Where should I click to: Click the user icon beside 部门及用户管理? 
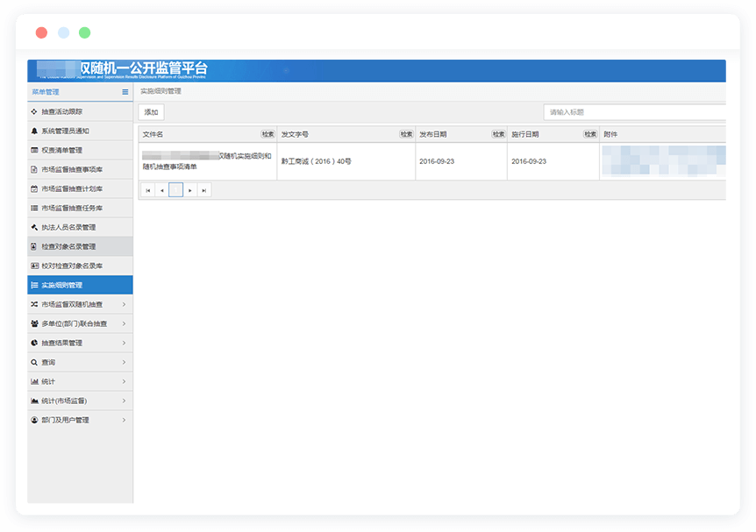34,420
